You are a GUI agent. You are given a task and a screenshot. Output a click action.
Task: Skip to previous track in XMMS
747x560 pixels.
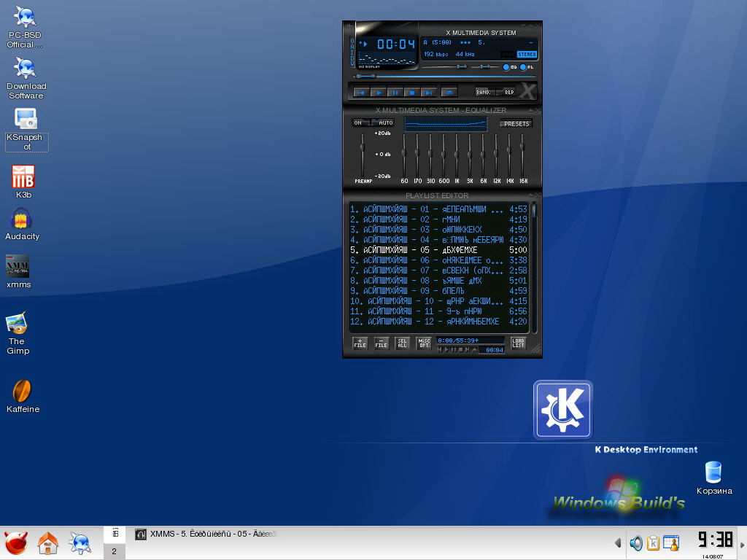coord(361,93)
